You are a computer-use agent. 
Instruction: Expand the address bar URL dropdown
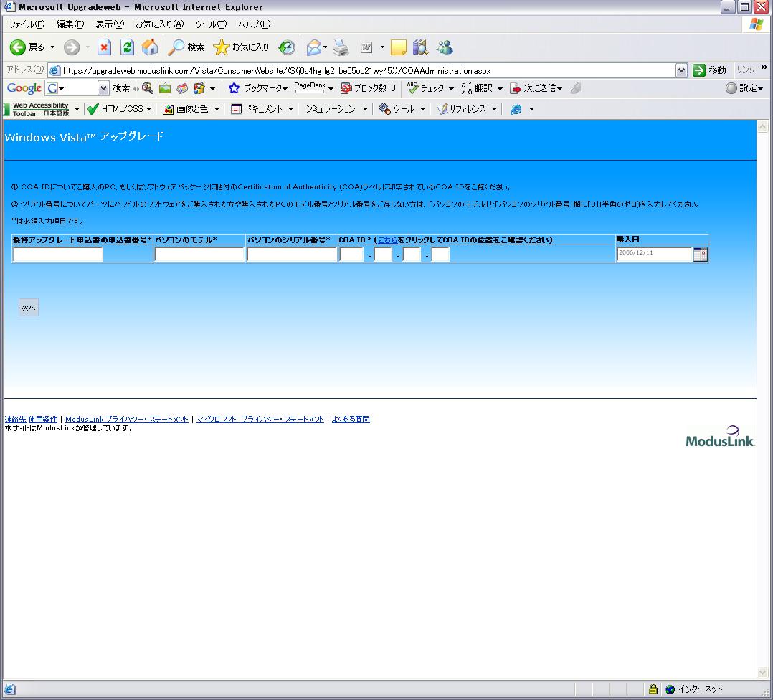click(x=681, y=70)
